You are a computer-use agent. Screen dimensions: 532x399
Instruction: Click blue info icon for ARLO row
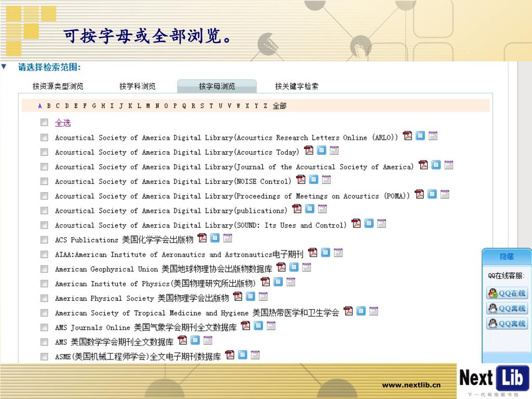(x=420, y=136)
